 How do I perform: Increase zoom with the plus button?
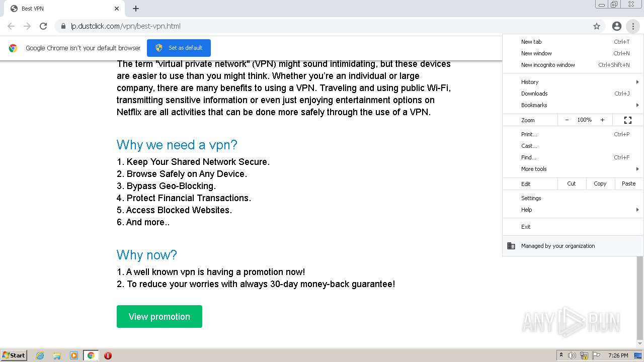(602, 120)
